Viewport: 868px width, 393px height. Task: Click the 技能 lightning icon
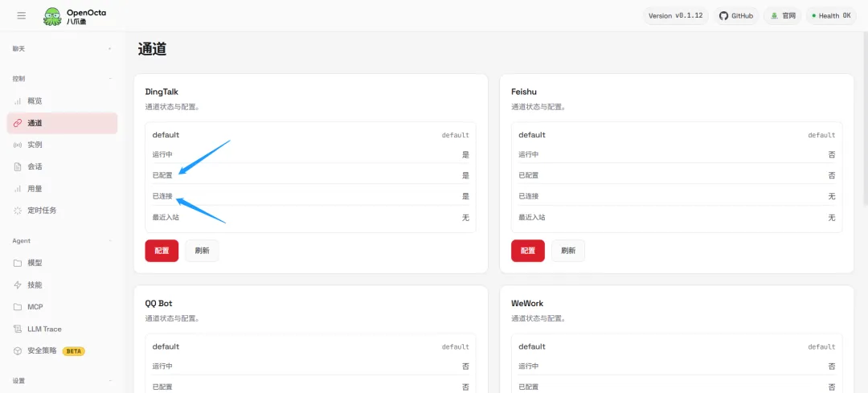click(18, 285)
